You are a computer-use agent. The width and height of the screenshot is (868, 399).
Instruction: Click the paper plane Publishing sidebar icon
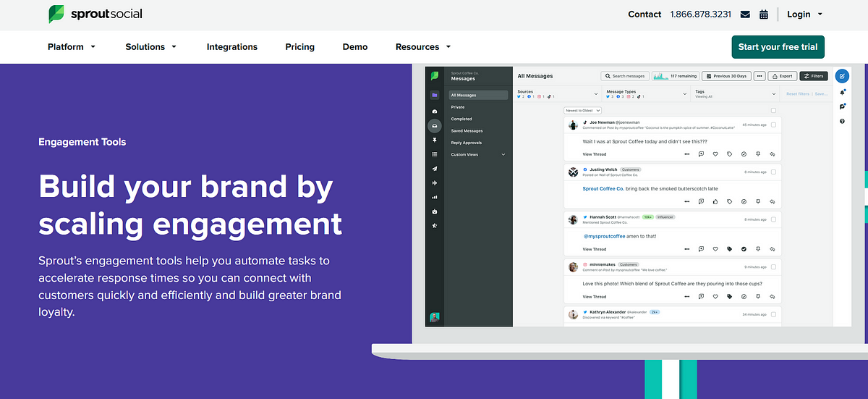435,168
